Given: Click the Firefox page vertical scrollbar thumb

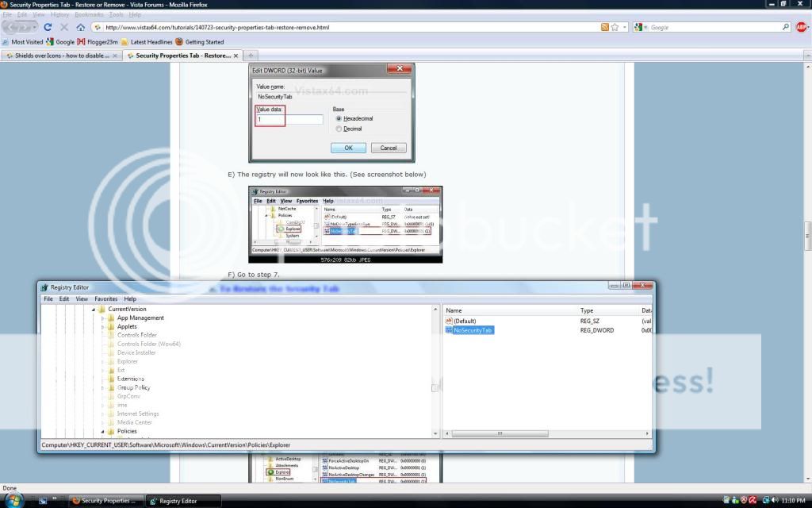Looking at the screenshot, I should click(807, 237).
